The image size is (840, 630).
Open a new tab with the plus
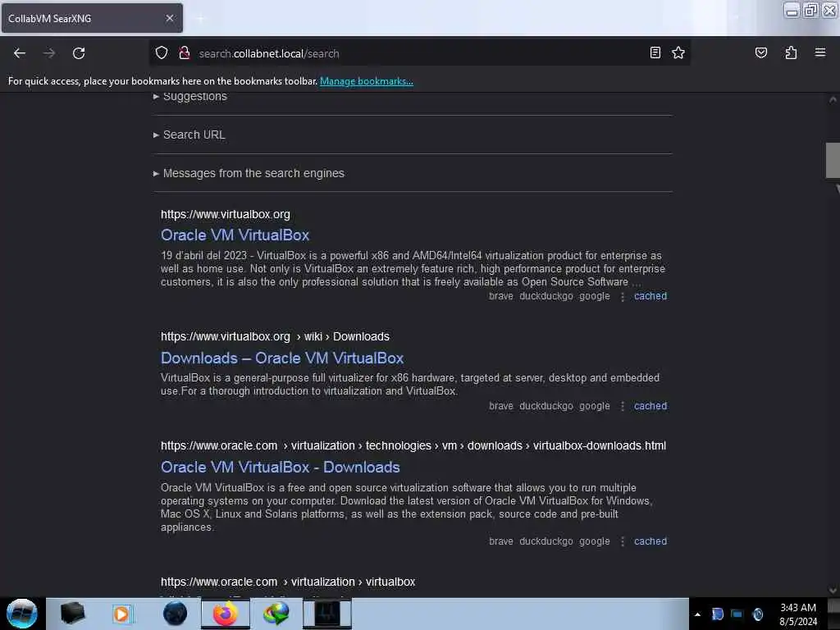tap(200, 19)
